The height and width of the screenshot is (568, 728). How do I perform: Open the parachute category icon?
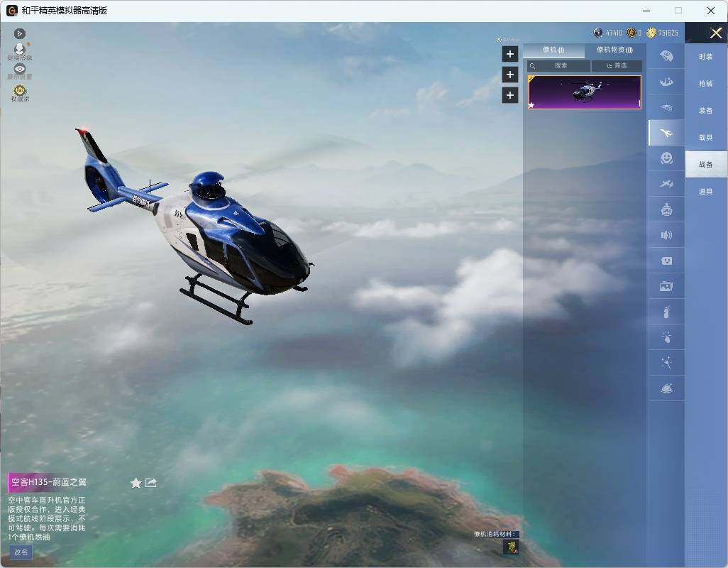pyautogui.click(x=666, y=56)
